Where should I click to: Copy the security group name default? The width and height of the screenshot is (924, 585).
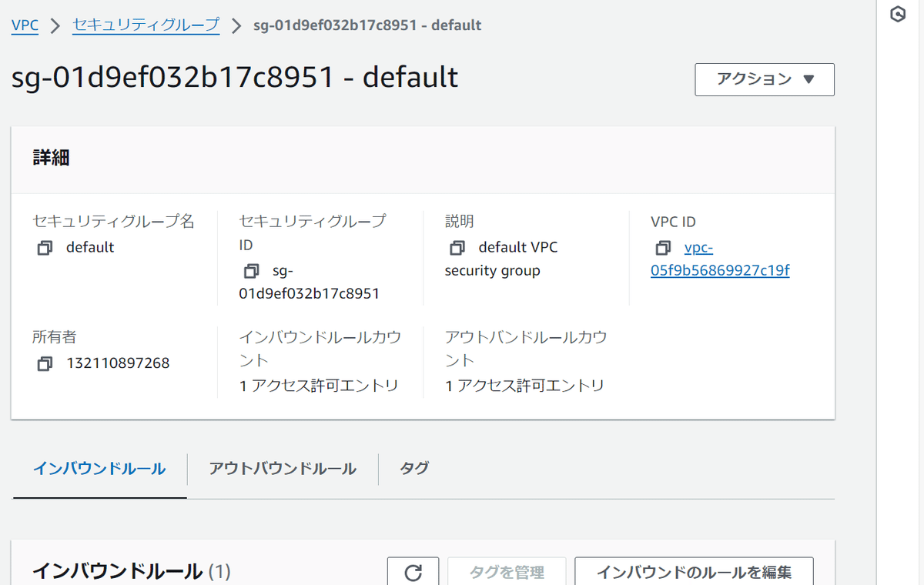[x=45, y=248]
